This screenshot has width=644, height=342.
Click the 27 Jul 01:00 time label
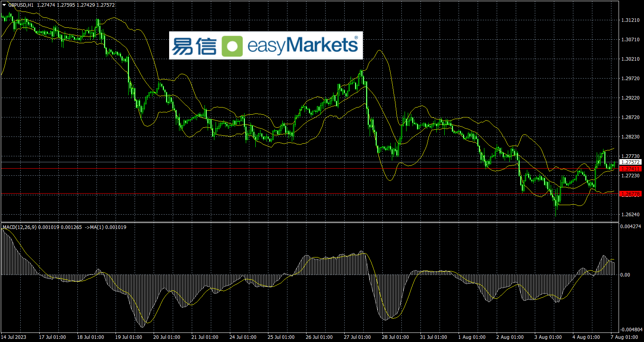357,337
